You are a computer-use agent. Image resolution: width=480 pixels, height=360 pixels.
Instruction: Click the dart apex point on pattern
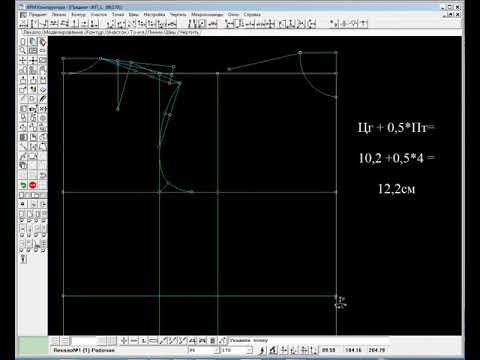click(118, 109)
